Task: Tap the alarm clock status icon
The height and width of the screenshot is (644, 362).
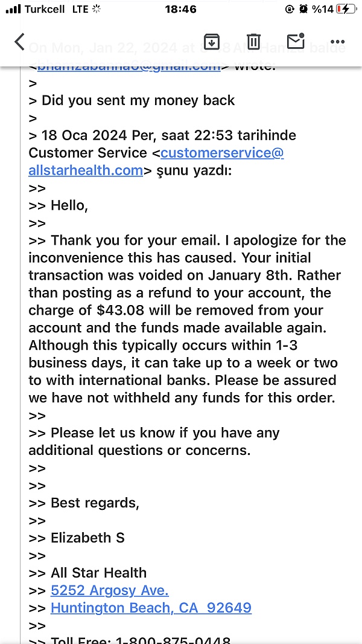Action: point(303,9)
